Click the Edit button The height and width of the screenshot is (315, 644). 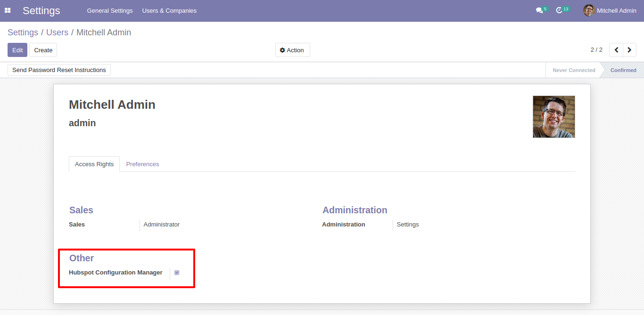coord(17,50)
